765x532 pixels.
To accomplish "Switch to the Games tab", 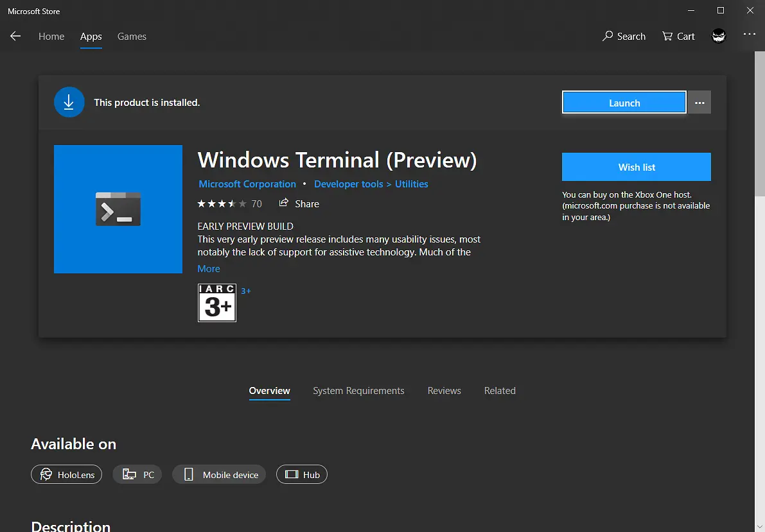I will (x=132, y=37).
